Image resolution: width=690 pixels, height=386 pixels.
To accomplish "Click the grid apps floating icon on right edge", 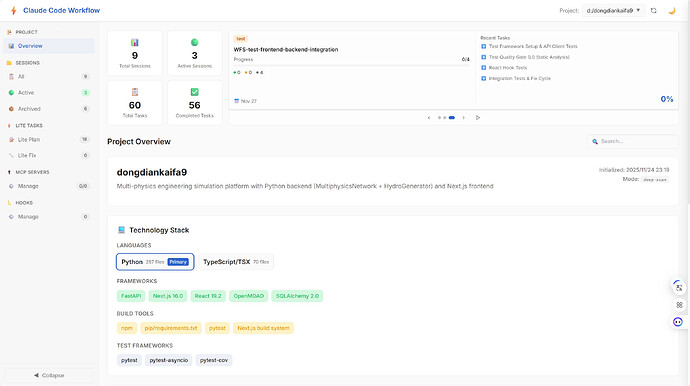I will [679, 305].
